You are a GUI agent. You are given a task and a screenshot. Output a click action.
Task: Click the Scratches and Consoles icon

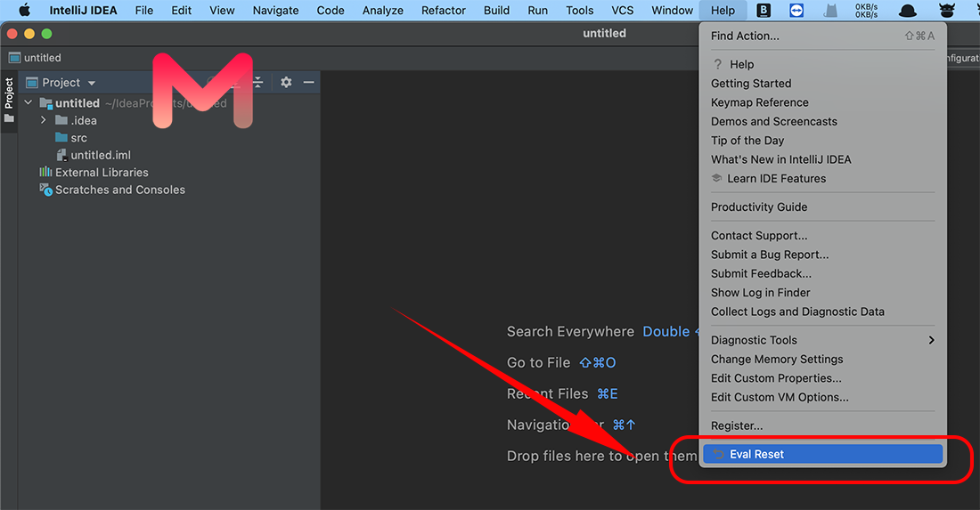[45, 190]
